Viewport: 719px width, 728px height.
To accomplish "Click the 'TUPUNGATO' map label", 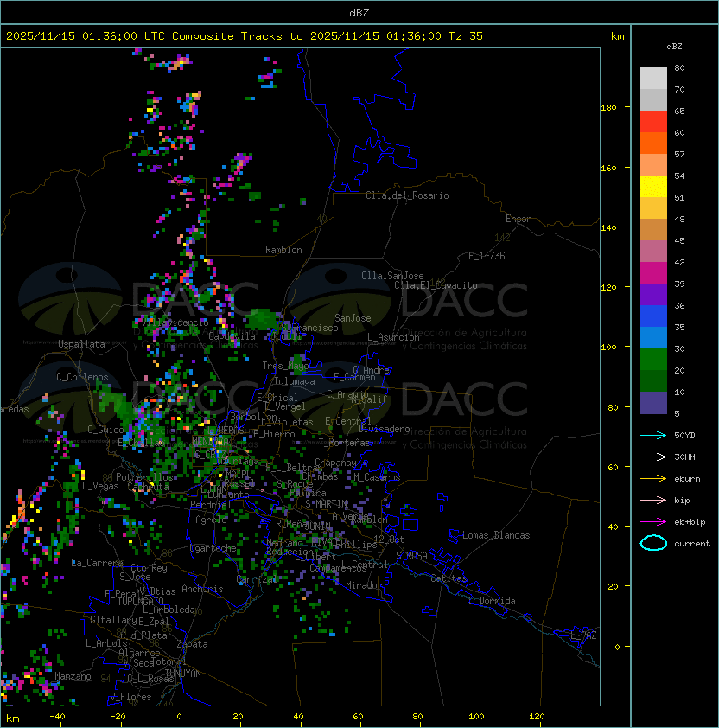I will [140, 601].
